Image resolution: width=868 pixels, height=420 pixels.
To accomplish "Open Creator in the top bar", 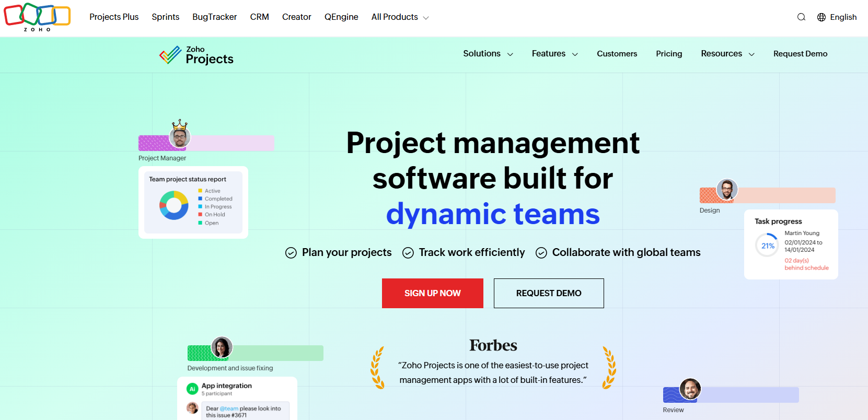I will point(297,17).
